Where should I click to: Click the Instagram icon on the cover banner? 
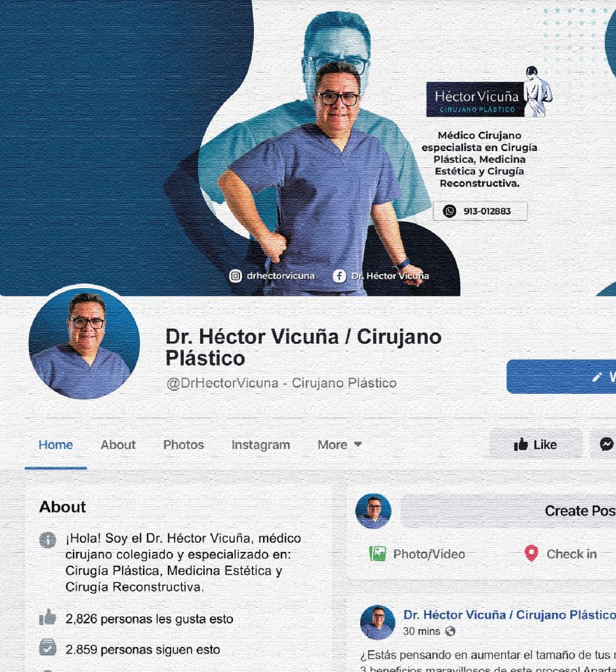[x=235, y=276]
